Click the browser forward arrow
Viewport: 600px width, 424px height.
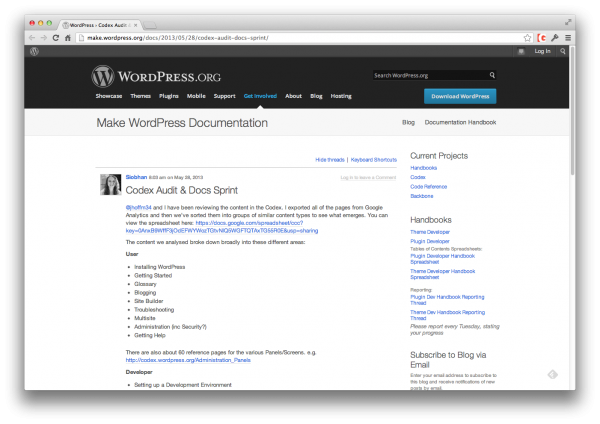[x=44, y=38]
